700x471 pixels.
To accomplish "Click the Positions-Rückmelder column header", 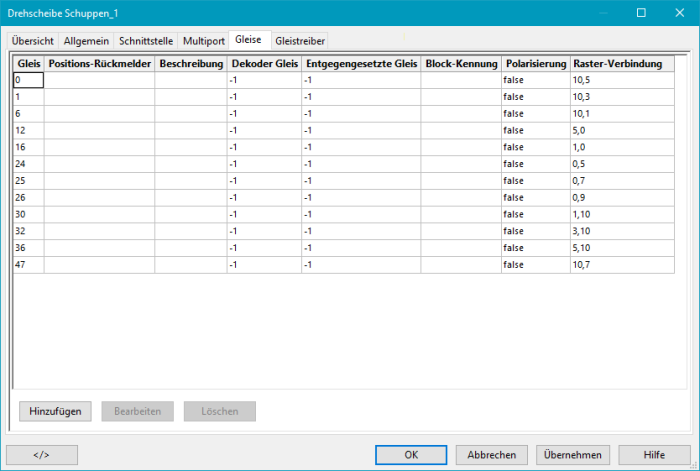I will point(99,64).
